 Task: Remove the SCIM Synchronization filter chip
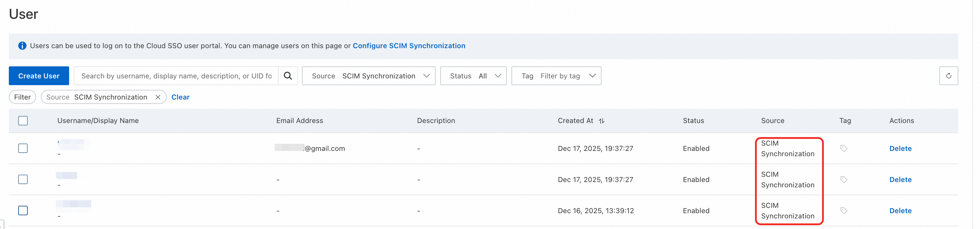[x=158, y=97]
